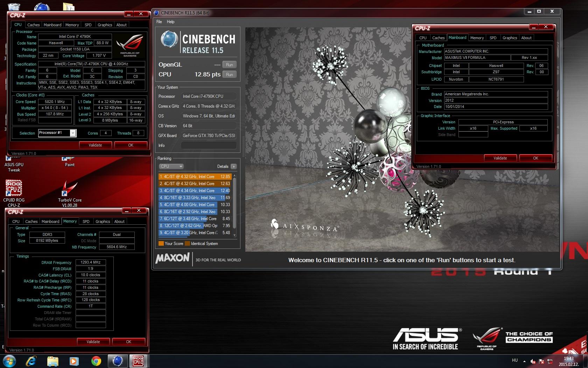588x368 pixels.
Task: Click OK in top-left CPU-Z window
Action: pos(131,145)
